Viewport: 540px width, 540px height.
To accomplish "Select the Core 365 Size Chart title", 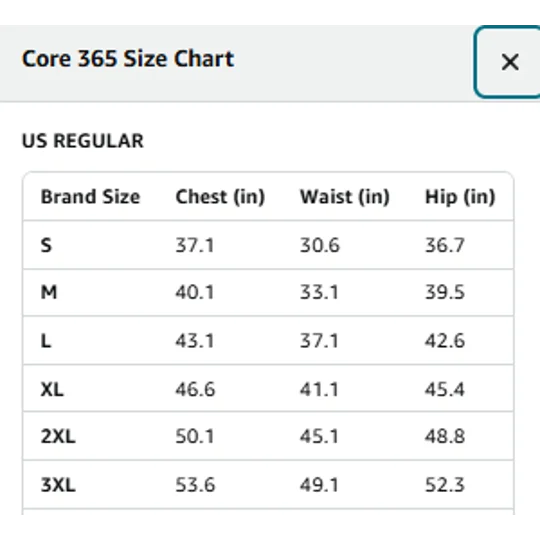I will click(128, 59).
